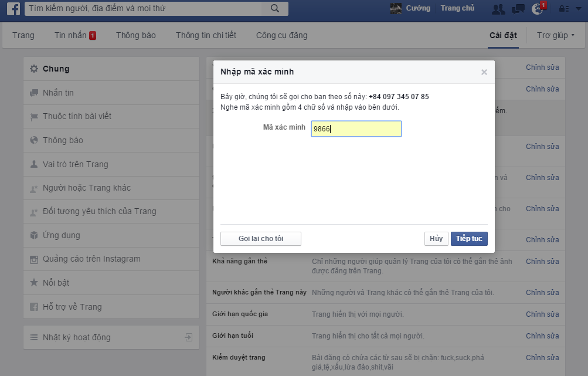Expand the Trợ giúp dropdown
Screen dimensions: 588x376
tap(556, 35)
